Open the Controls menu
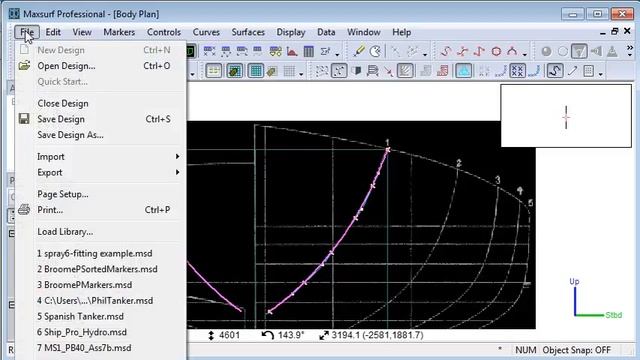Viewport: 640px width, 360px height. 164,32
